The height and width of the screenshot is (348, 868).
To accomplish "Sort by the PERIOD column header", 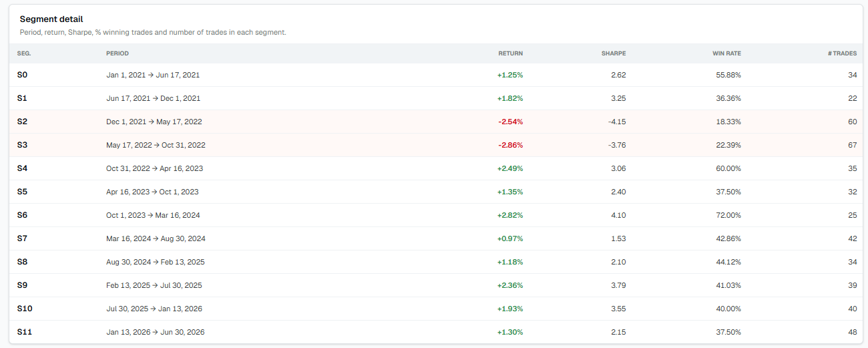I will tap(118, 53).
